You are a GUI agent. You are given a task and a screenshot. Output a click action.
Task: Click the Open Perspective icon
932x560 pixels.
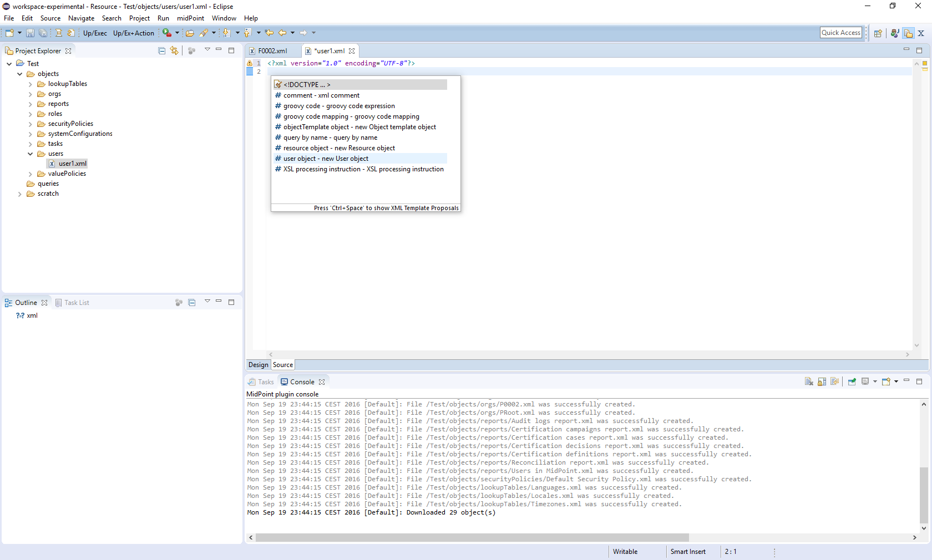[x=878, y=33]
